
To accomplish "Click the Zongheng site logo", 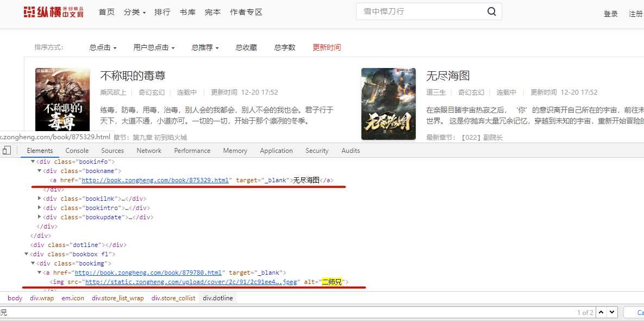I will (53, 13).
